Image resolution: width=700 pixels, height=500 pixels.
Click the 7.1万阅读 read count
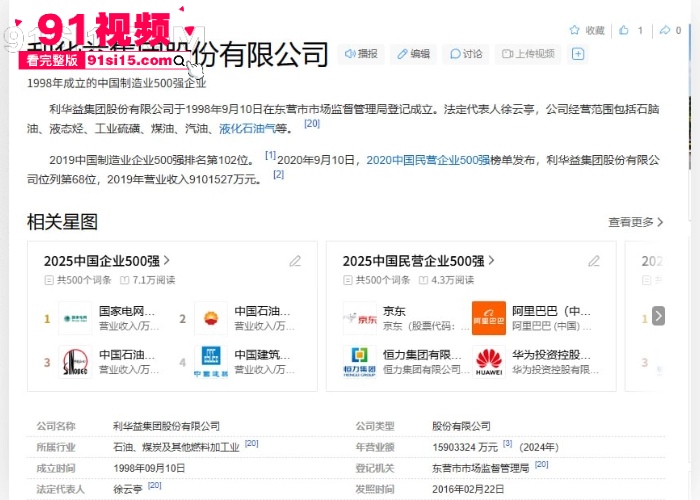pos(148,280)
